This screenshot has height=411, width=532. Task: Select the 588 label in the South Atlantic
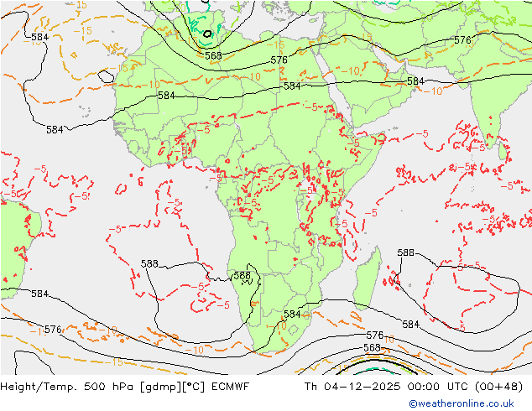(x=149, y=263)
